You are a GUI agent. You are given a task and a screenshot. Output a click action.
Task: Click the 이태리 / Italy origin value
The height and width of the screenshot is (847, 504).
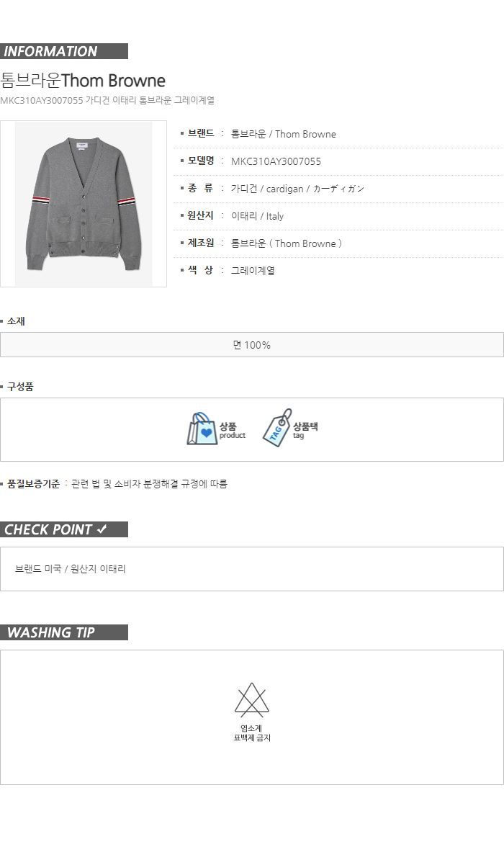point(257,216)
